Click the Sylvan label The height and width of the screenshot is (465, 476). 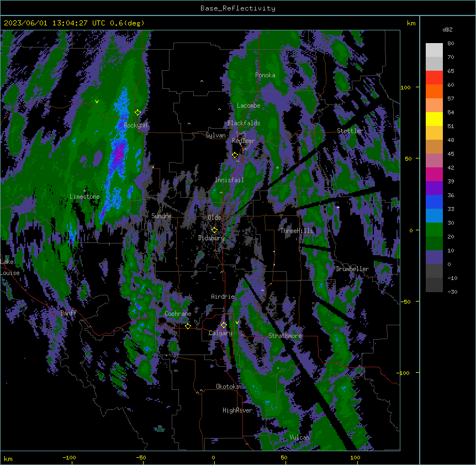point(215,135)
